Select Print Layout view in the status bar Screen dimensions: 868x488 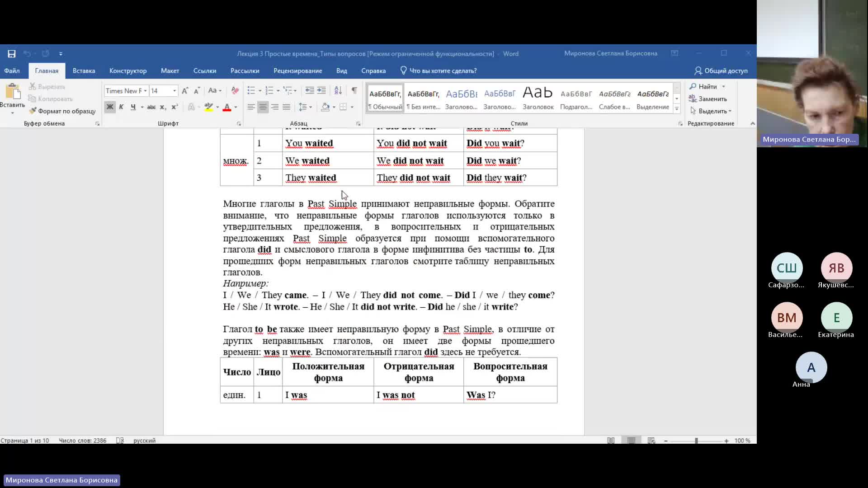(631, 441)
